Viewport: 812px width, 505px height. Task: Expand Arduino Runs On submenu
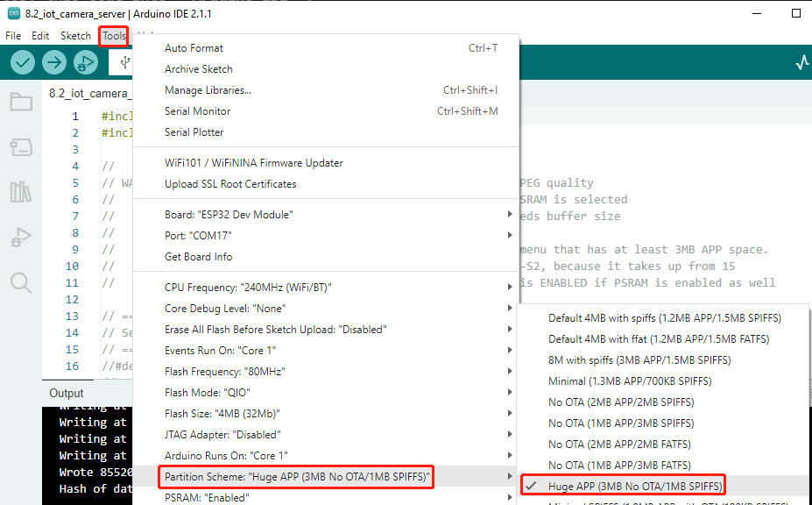pyautogui.click(x=326, y=456)
